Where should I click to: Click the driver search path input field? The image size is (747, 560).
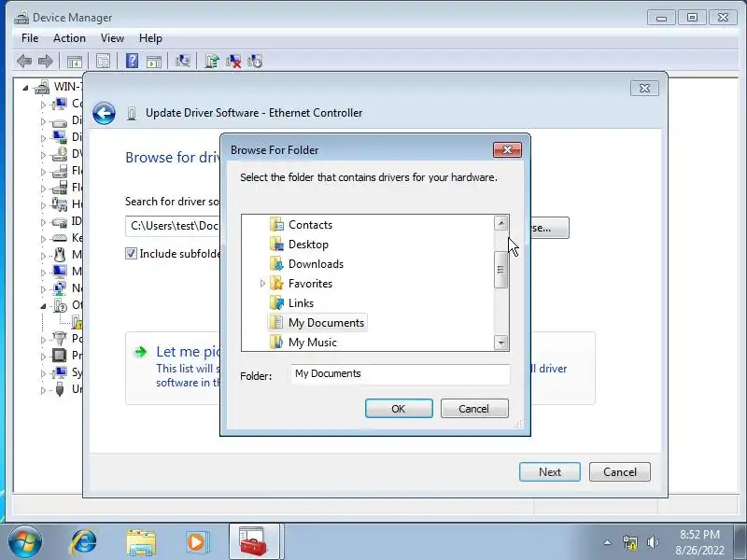173,226
